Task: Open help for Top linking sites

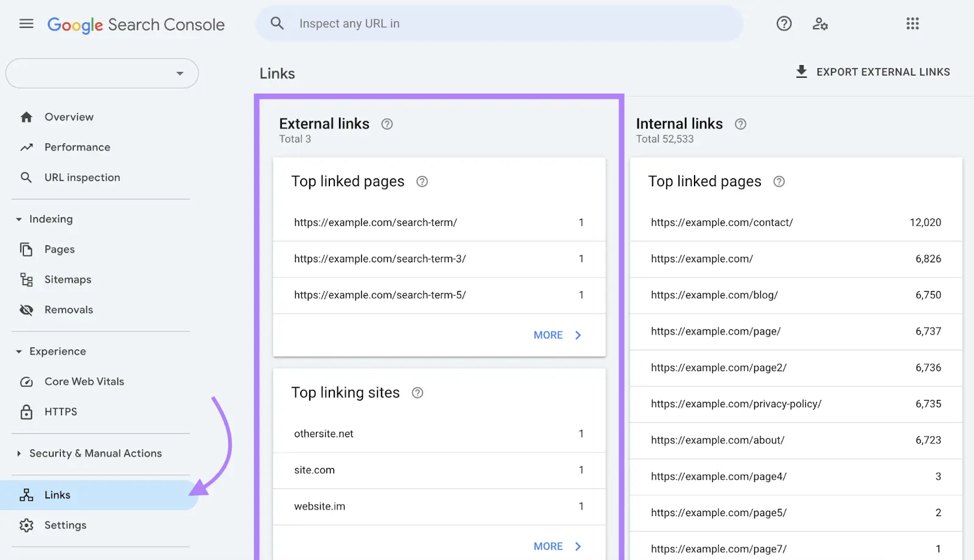Action: point(418,393)
